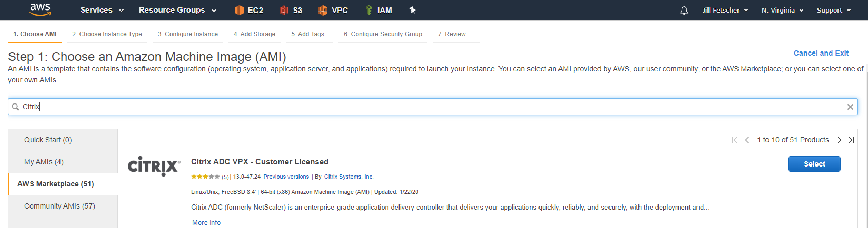The height and width of the screenshot is (228, 868).
Task: Expand the Resource Groups dropdown
Action: tap(177, 10)
